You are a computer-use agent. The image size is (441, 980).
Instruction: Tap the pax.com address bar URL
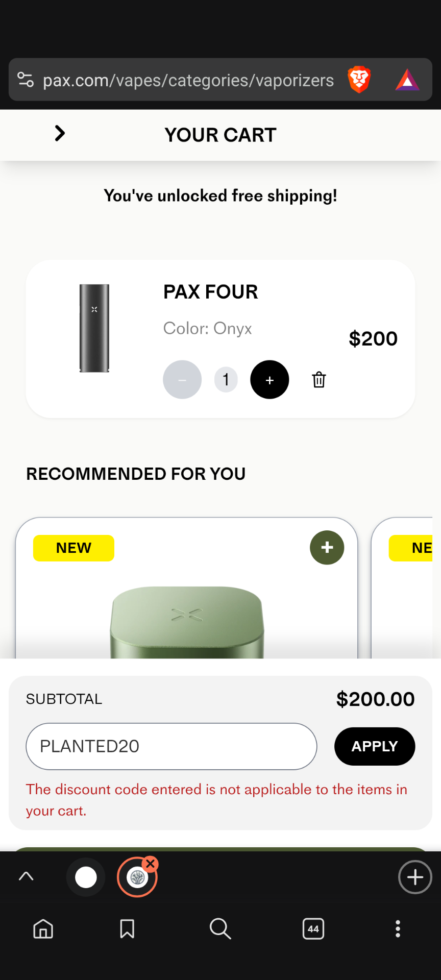click(188, 80)
